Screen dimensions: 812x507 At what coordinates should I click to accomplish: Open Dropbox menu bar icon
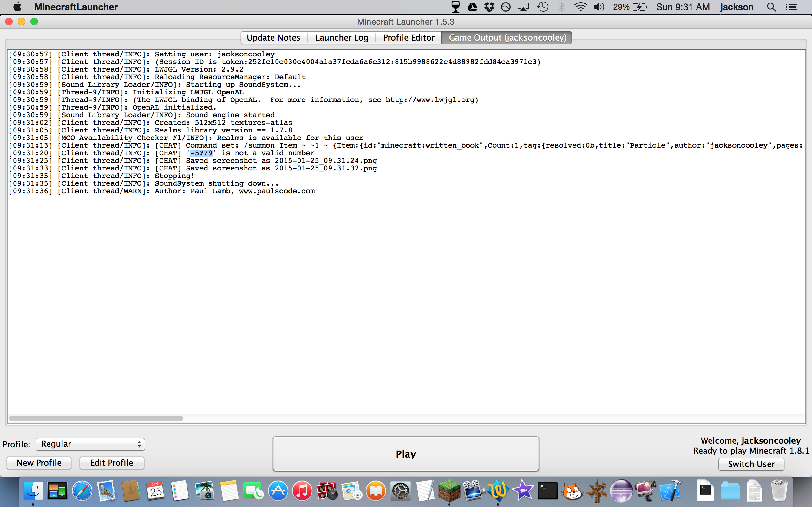[x=489, y=7]
